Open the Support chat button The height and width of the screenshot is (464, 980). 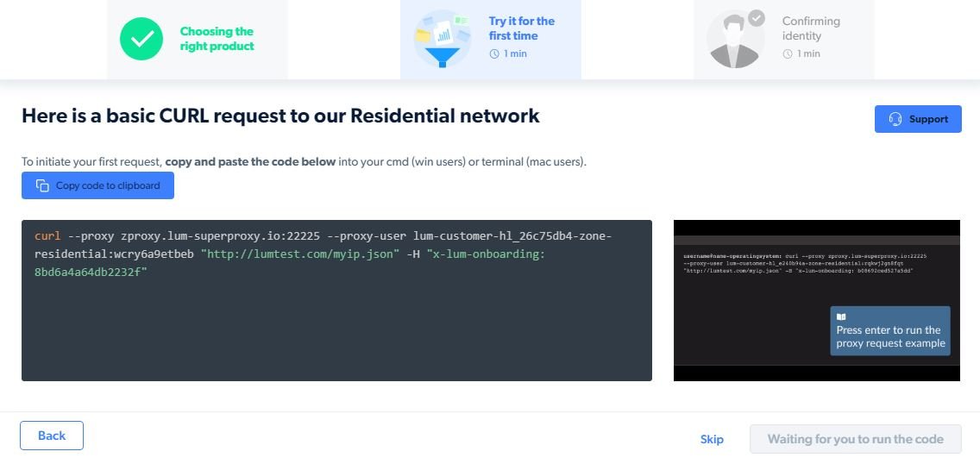[x=918, y=119]
